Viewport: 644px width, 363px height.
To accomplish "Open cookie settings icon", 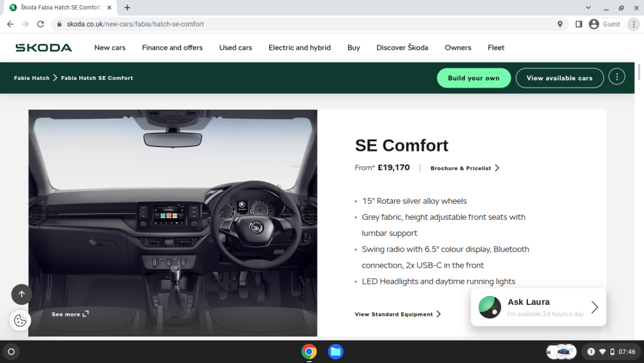I will point(20,320).
